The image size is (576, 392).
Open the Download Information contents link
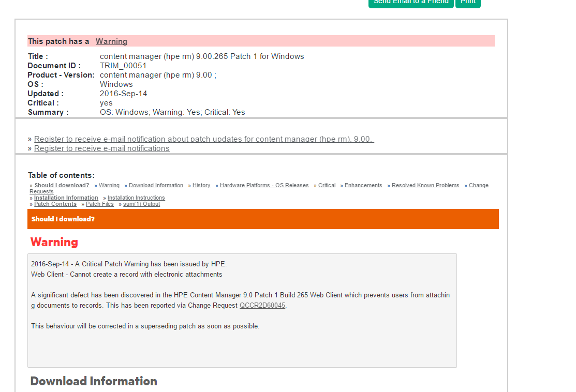(x=156, y=185)
